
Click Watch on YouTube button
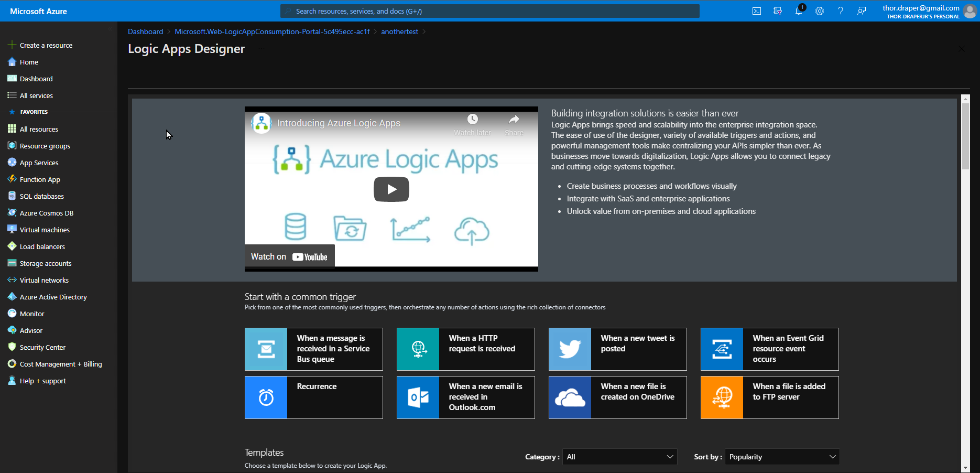coord(289,256)
